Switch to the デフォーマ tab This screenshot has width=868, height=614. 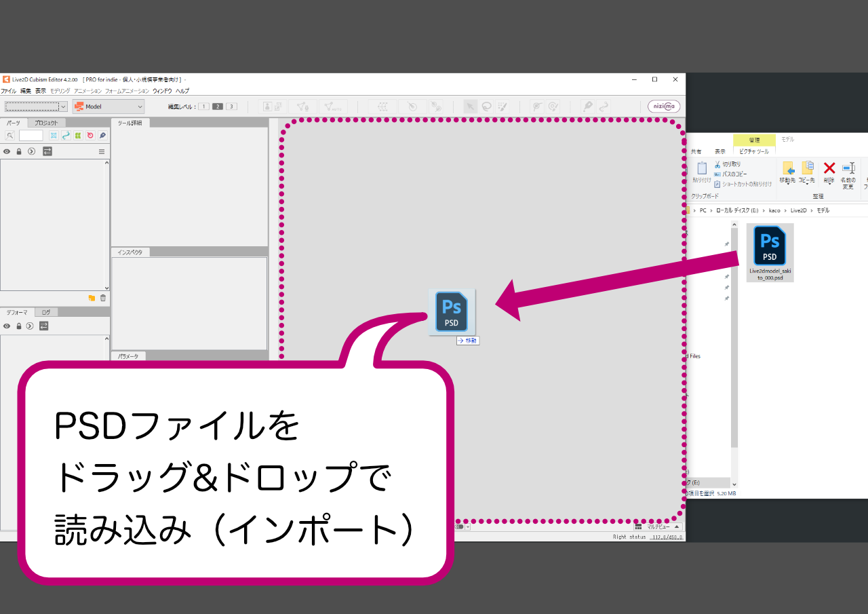(17, 312)
